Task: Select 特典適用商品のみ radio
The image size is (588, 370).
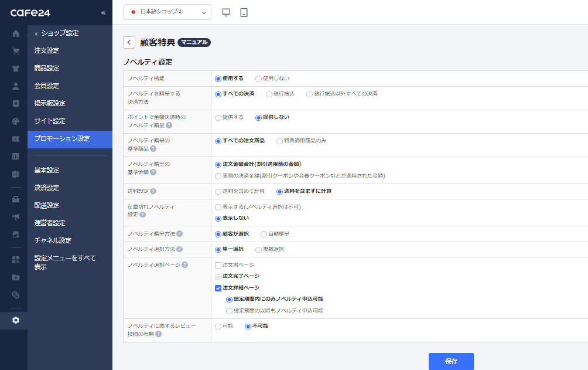Action: (x=279, y=141)
